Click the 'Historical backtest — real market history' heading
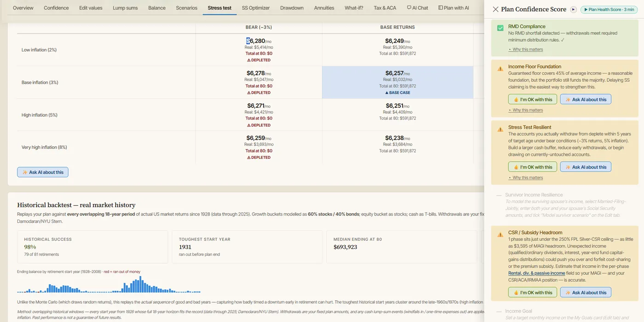Screen dimensions: 644x322 coord(76,205)
